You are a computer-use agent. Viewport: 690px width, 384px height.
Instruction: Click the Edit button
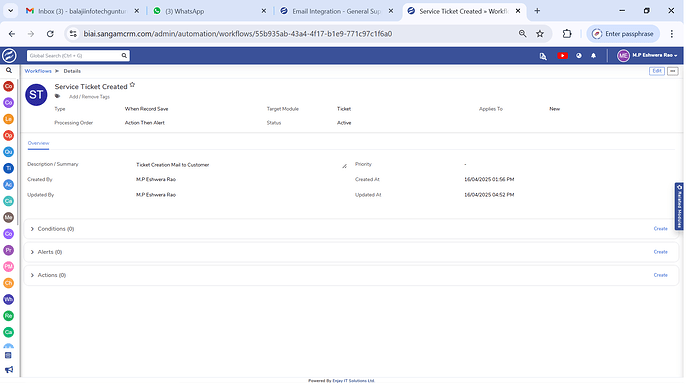coord(657,71)
